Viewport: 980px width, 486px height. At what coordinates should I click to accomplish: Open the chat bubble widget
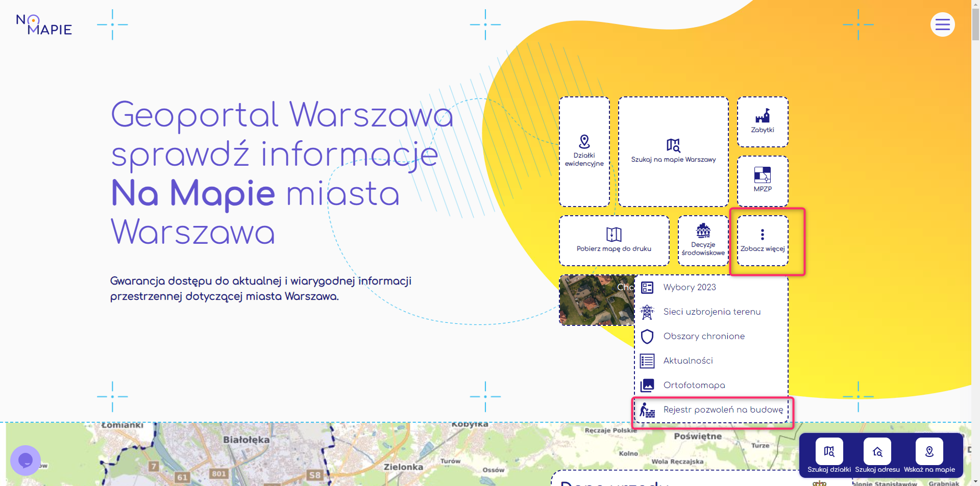(26, 460)
